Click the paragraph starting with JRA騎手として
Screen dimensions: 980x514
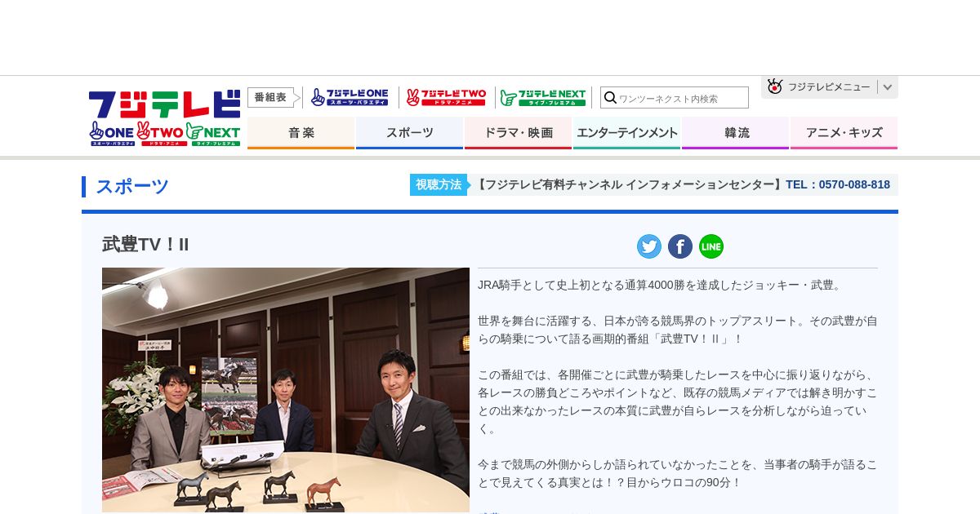[661, 285]
